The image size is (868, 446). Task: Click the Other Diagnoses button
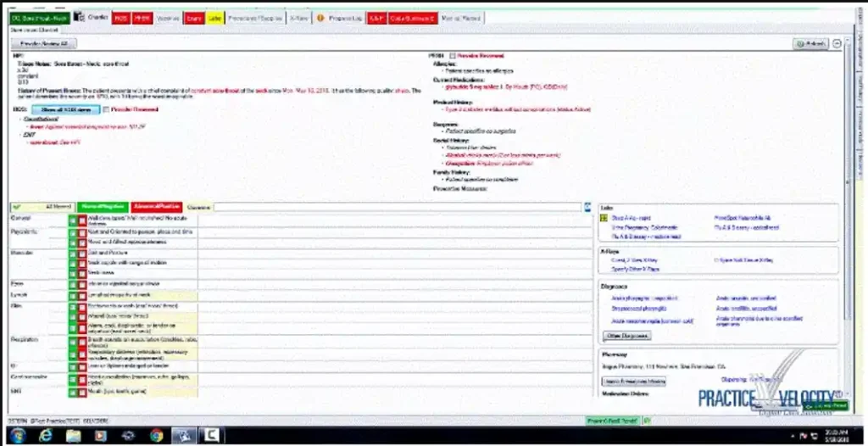(626, 336)
